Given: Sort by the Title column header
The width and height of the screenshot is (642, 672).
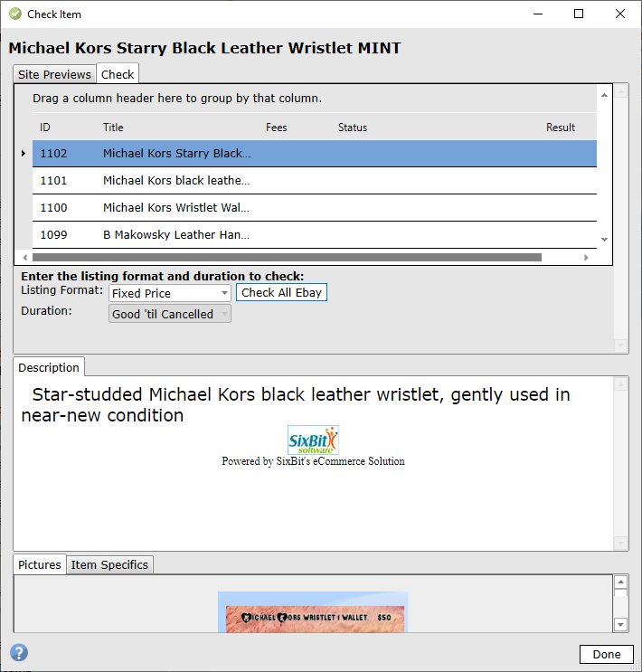Looking at the screenshot, I should pos(113,128).
